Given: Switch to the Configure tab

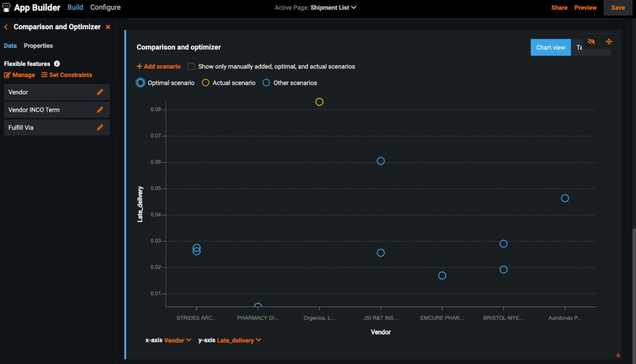Looking at the screenshot, I should (x=105, y=7).
